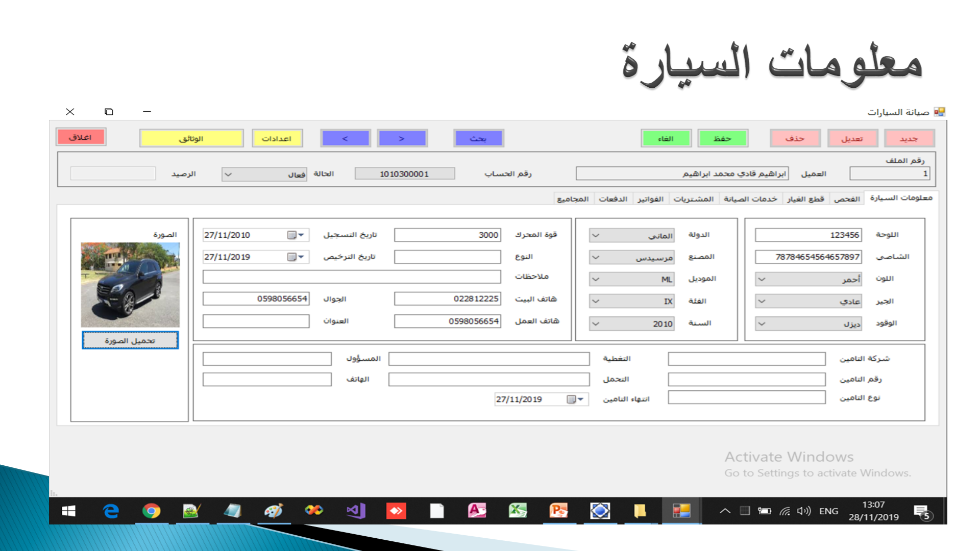Click the green حفظ save button
This screenshot has width=980, height=551.
click(x=722, y=138)
